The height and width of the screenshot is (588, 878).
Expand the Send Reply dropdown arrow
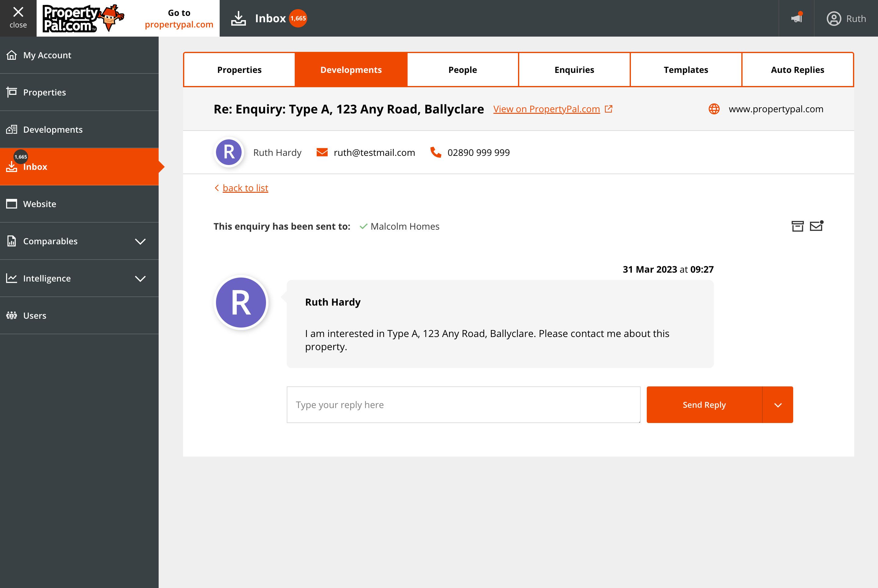pos(778,404)
